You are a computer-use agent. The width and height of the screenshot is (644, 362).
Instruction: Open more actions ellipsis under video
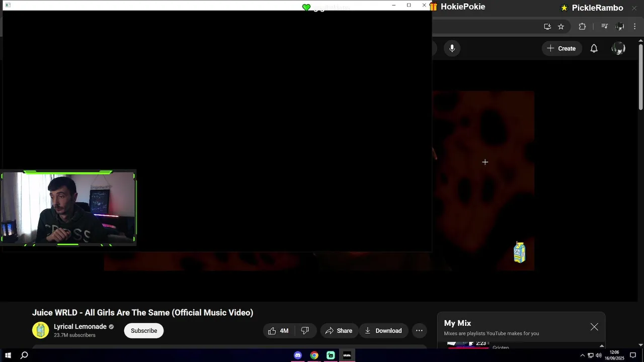pos(419,330)
